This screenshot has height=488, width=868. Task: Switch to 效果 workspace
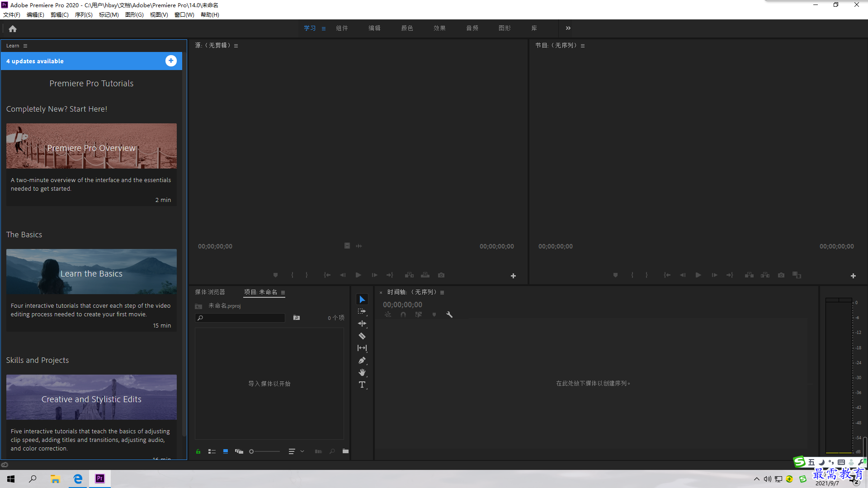tap(439, 28)
